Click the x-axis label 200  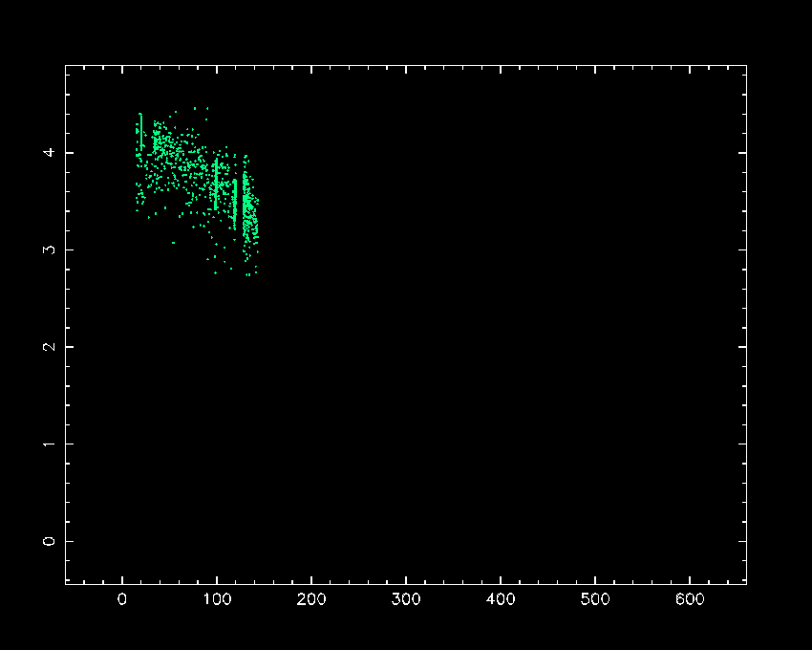310,599
